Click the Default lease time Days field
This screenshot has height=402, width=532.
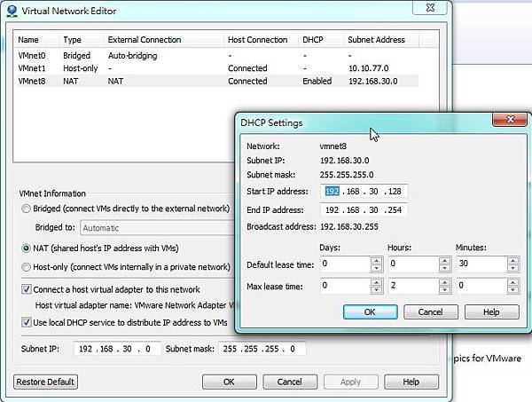pyautogui.click(x=346, y=264)
